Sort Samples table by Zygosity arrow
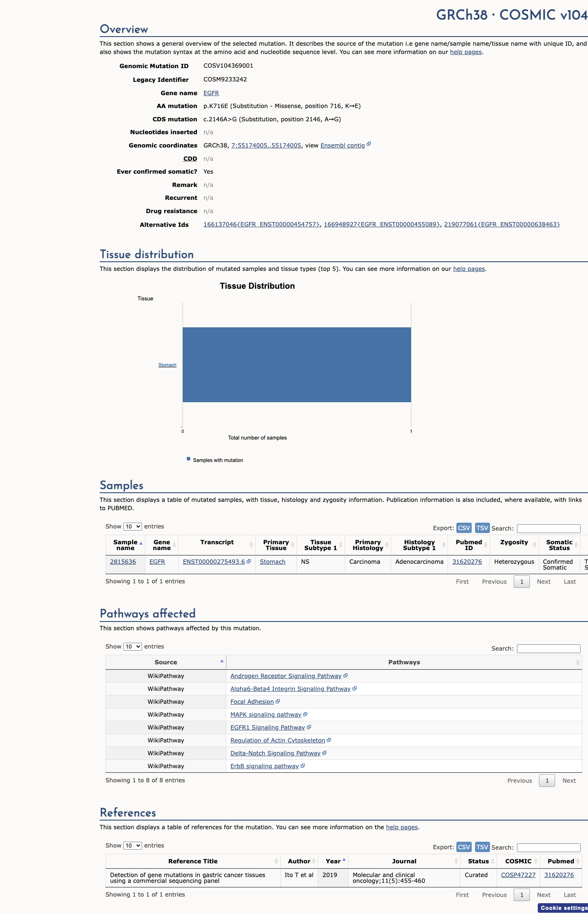 point(534,545)
